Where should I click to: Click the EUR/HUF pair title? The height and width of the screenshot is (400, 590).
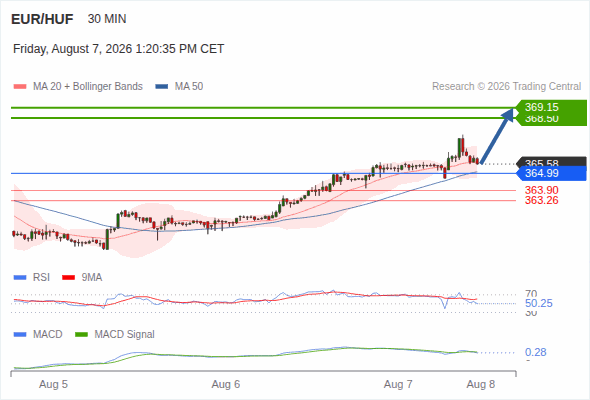[x=42, y=19]
